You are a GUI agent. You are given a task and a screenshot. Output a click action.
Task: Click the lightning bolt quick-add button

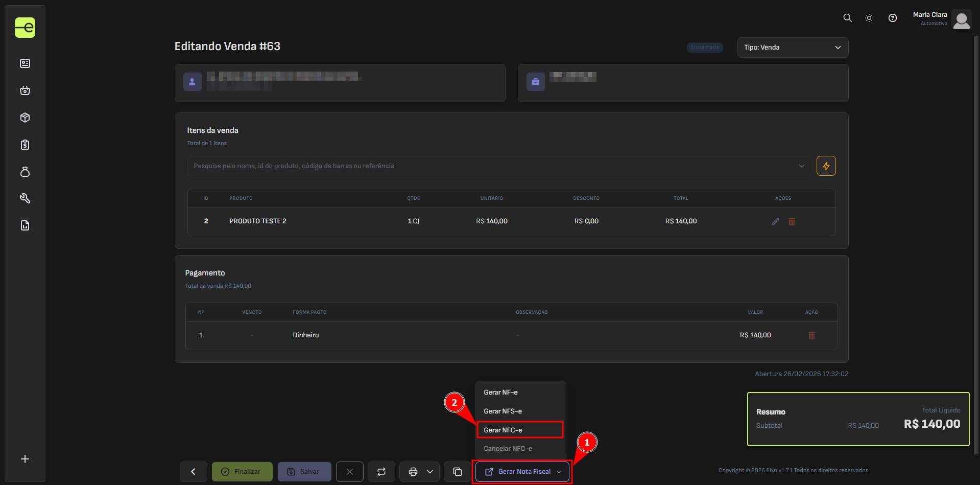826,166
